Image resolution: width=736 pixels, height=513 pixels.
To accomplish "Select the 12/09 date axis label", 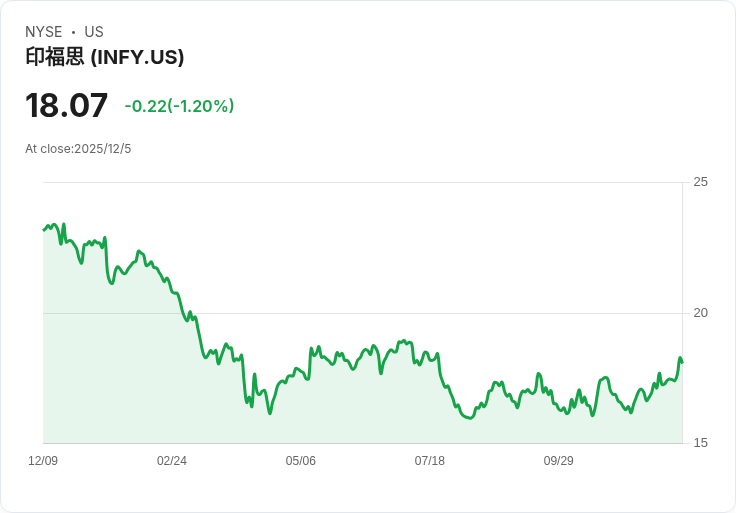I will tap(43, 461).
